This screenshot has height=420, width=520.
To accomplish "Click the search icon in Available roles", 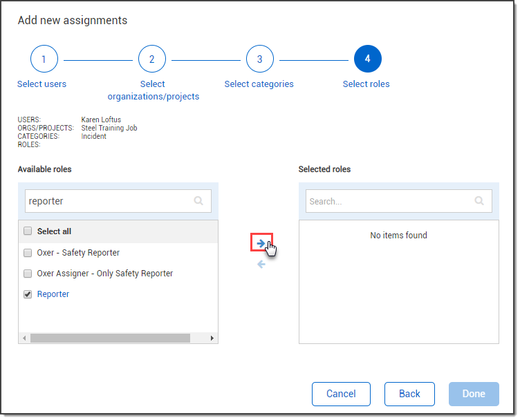I will 198,201.
